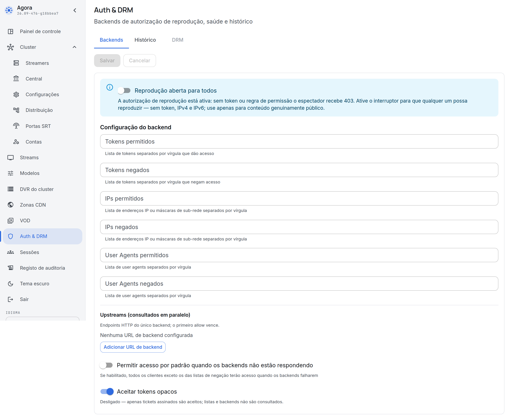Open Streams monitor icon
The width and height of the screenshot is (513, 420).
tap(10, 158)
